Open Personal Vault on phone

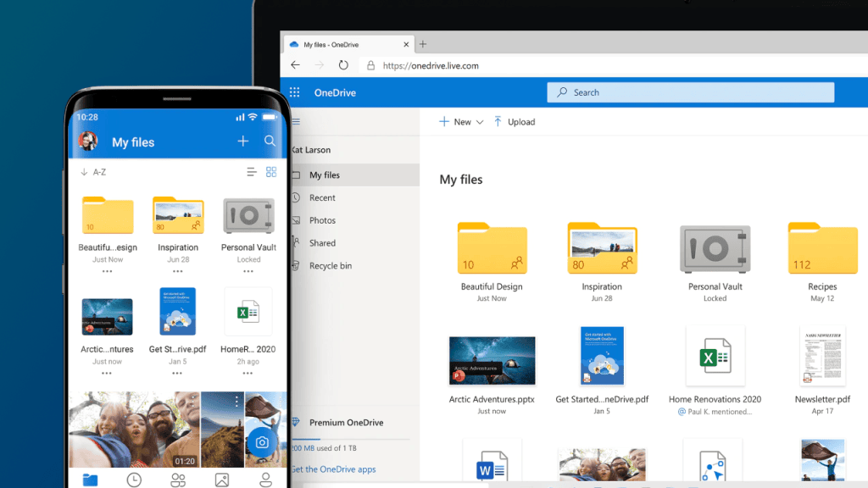[248, 216]
